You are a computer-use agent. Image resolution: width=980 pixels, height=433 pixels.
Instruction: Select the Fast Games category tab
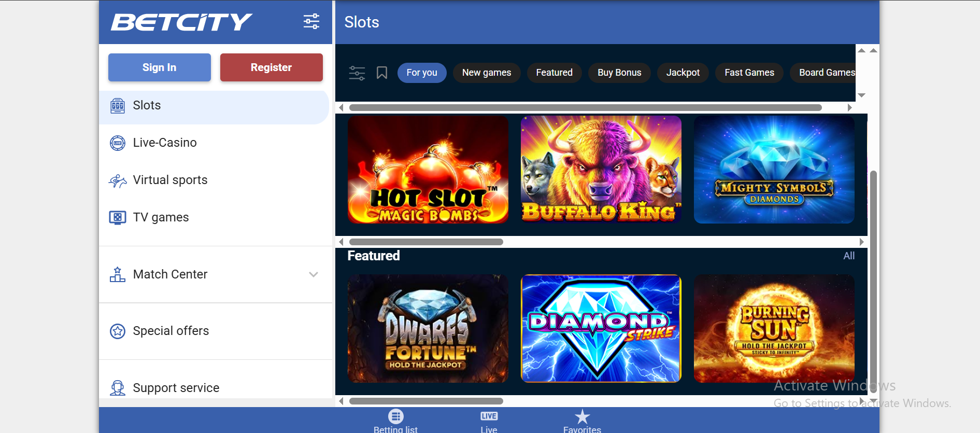pyautogui.click(x=749, y=73)
